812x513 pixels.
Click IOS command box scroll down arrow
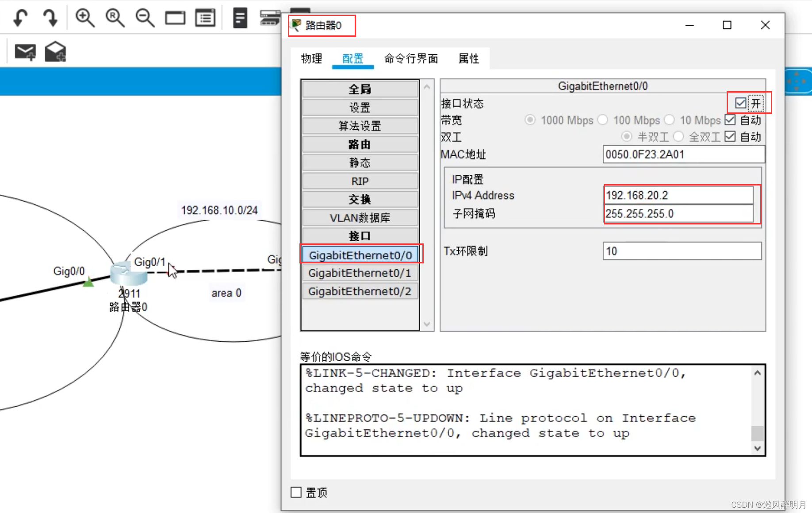758,448
